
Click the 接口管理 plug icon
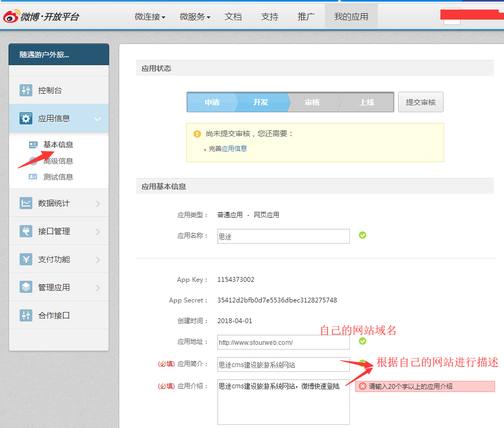click(26, 231)
